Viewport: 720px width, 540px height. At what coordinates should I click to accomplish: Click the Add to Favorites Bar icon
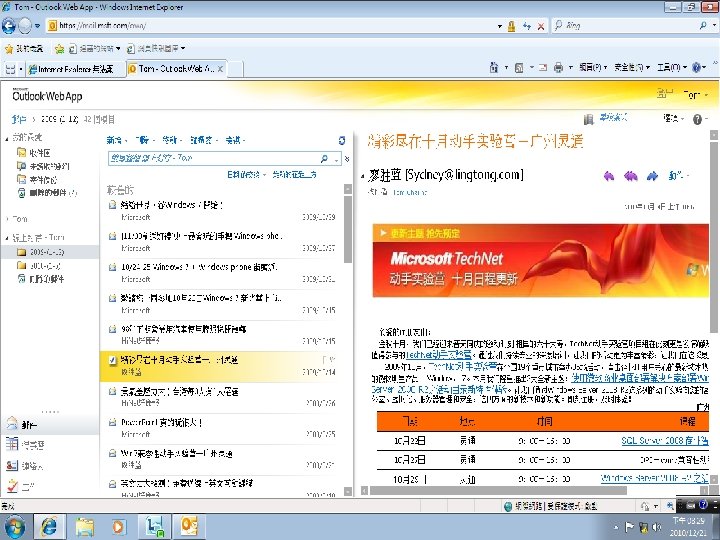click(59, 48)
